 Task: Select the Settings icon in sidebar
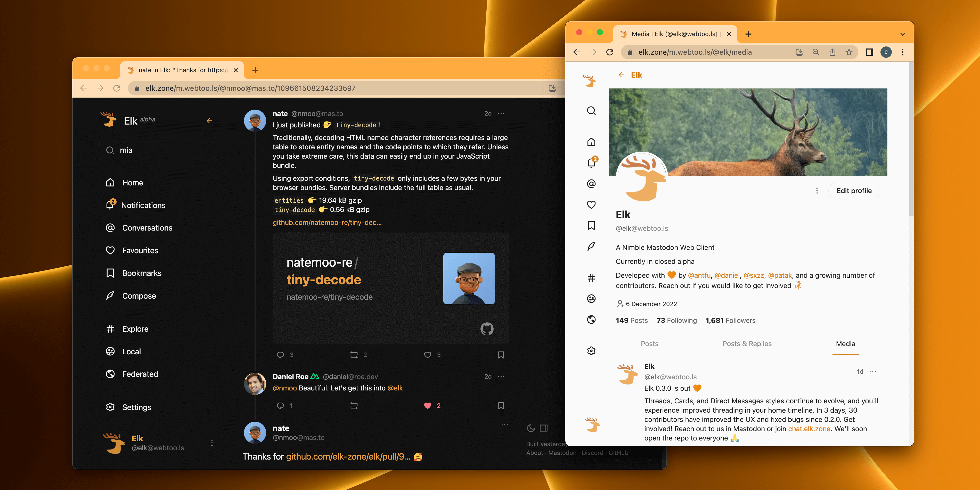click(110, 407)
